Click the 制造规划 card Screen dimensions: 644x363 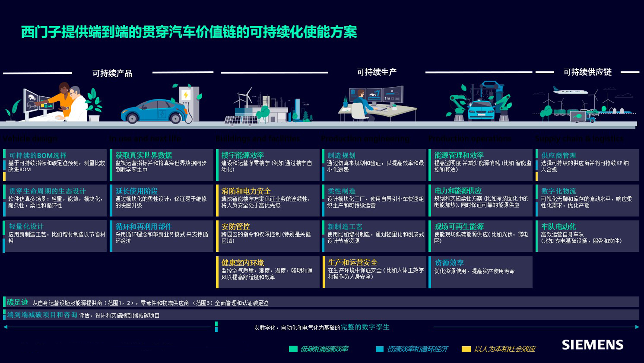click(x=374, y=165)
